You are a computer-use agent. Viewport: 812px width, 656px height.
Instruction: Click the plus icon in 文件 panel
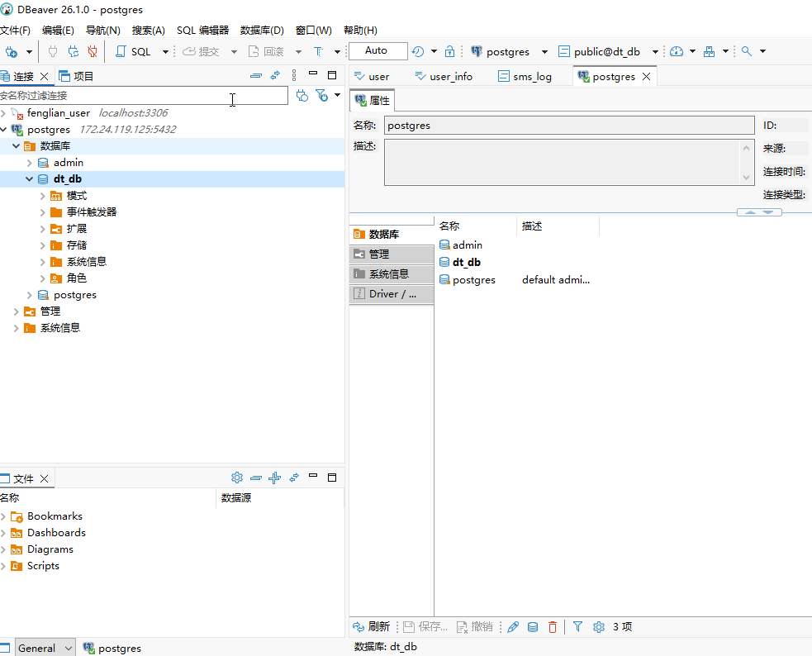[x=274, y=478]
